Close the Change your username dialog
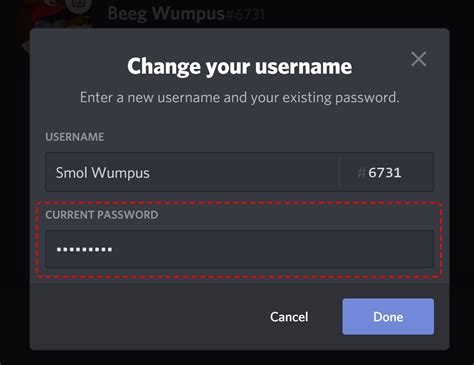Viewport: 474px width, 365px height. coord(418,59)
